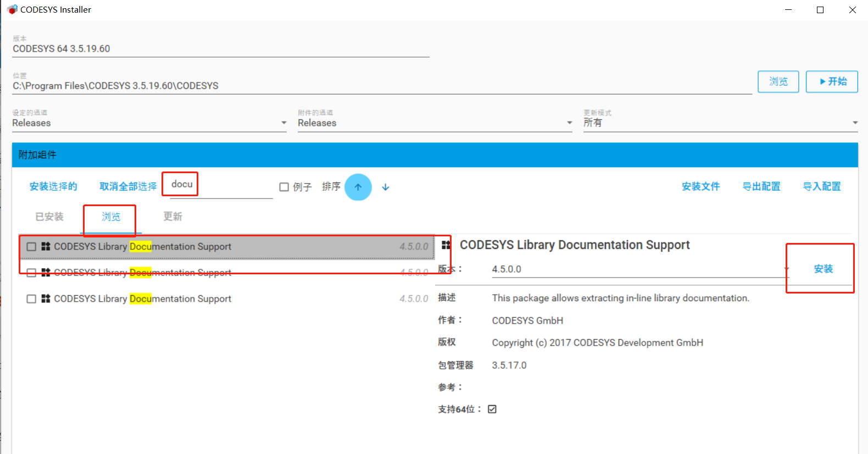The height and width of the screenshot is (454, 868).
Task: Click the package icon in the last list row
Action: click(46, 298)
